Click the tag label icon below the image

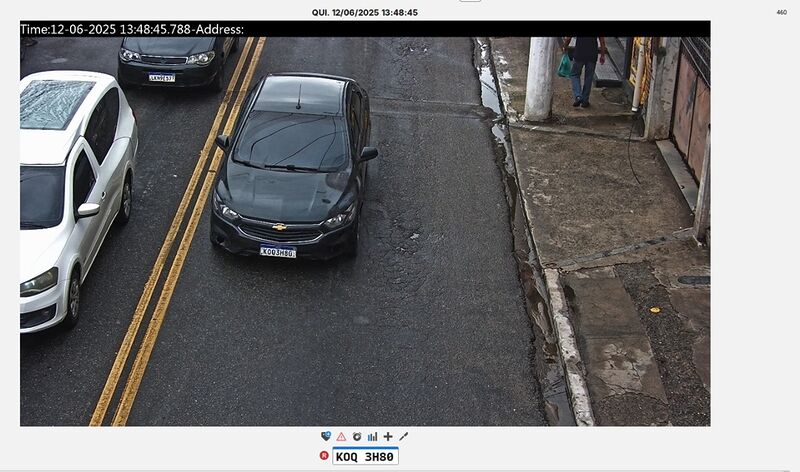pos(326,436)
